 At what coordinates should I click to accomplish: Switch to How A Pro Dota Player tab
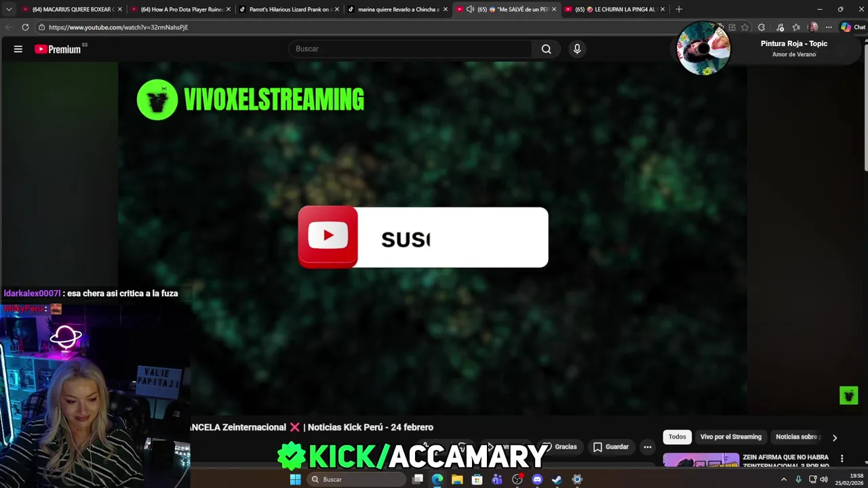tap(182, 9)
